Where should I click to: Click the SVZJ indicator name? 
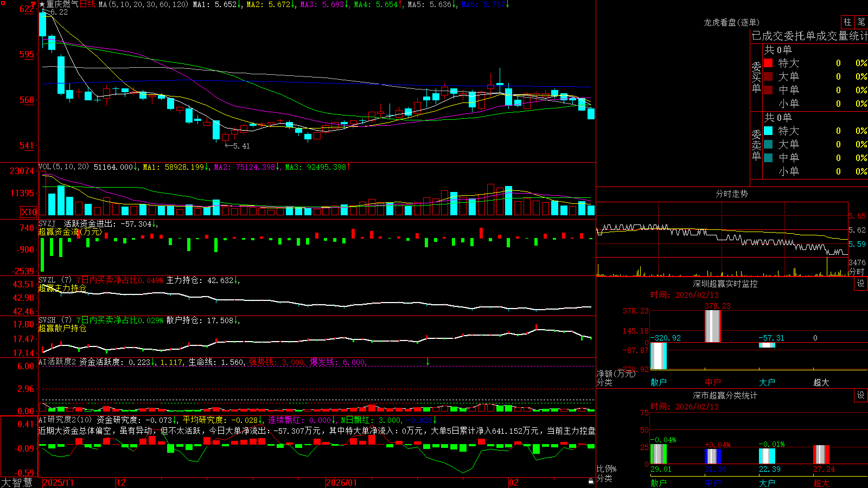click(47, 223)
